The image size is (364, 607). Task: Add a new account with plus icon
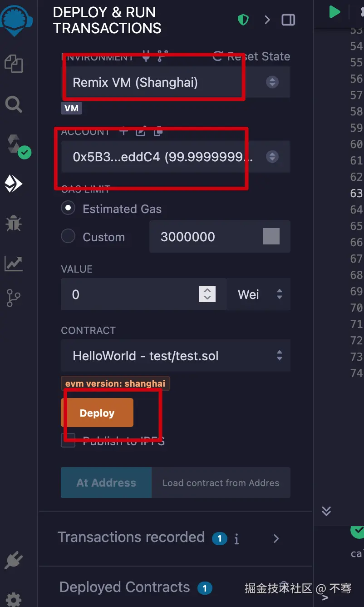tap(123, 132)
